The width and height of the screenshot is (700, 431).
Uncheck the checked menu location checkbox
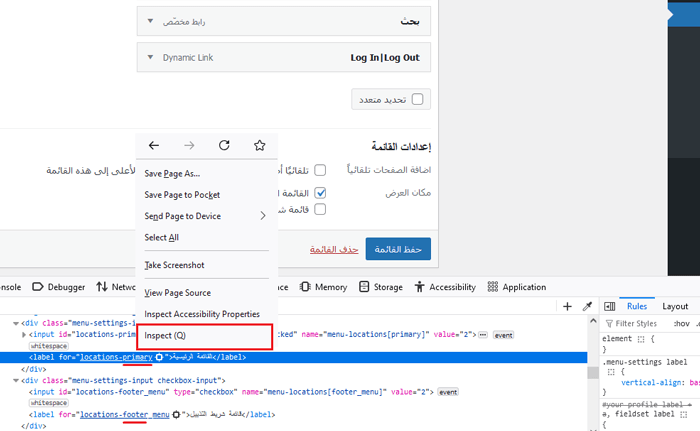(x=320, y=192)
